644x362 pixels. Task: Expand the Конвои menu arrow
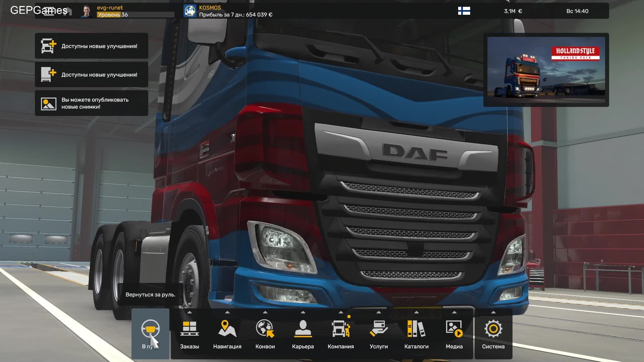[265, 312]
